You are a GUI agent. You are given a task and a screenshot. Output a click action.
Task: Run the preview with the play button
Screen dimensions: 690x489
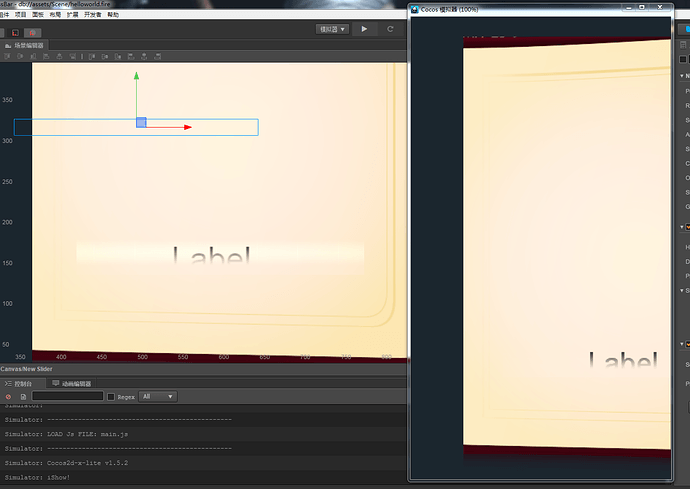[364, 29]
